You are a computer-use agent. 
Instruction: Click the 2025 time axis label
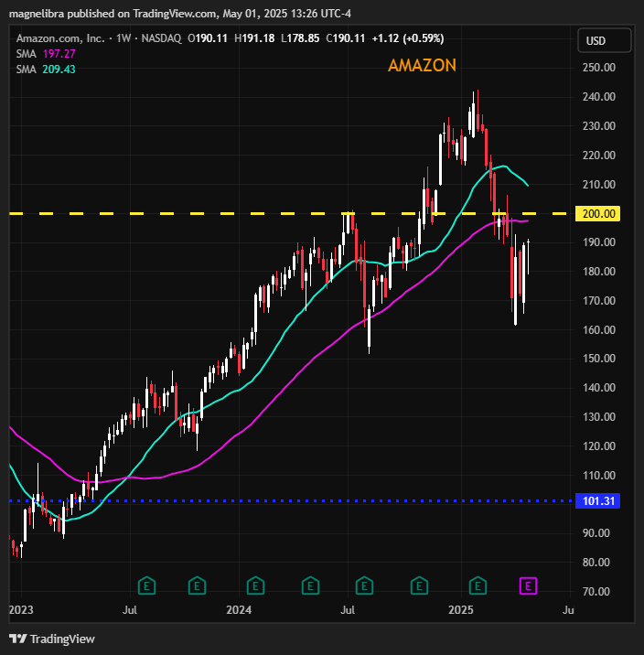point(461,610)
